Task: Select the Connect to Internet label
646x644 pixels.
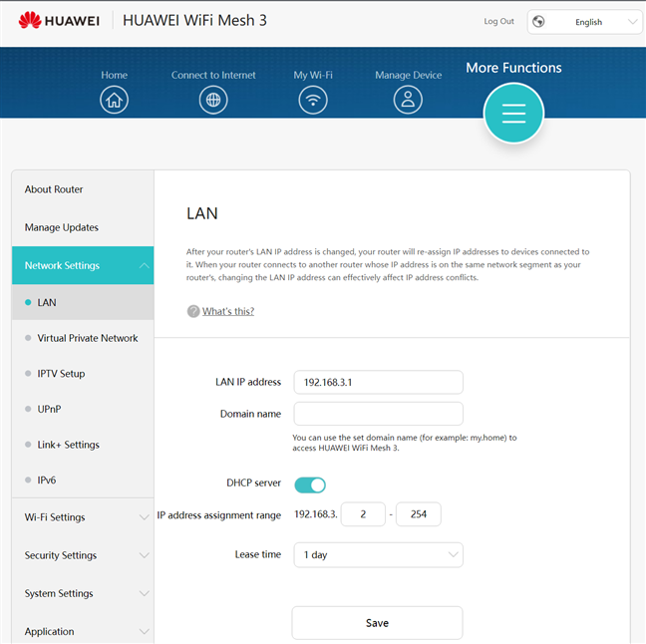Action: [x=213, y=75]
